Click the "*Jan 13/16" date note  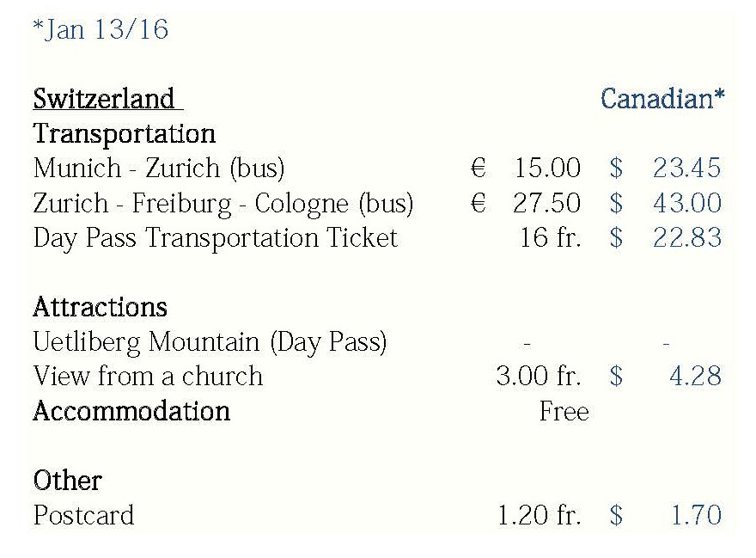click(x=101, y=30)
